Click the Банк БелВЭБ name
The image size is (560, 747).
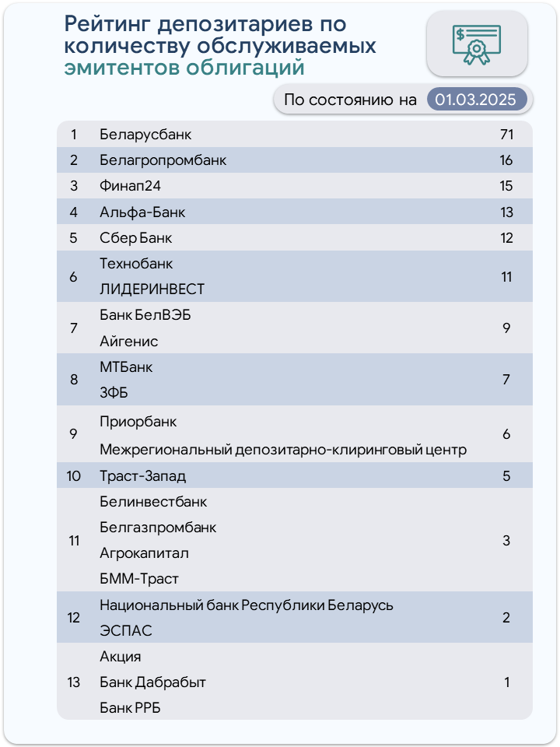145,315
